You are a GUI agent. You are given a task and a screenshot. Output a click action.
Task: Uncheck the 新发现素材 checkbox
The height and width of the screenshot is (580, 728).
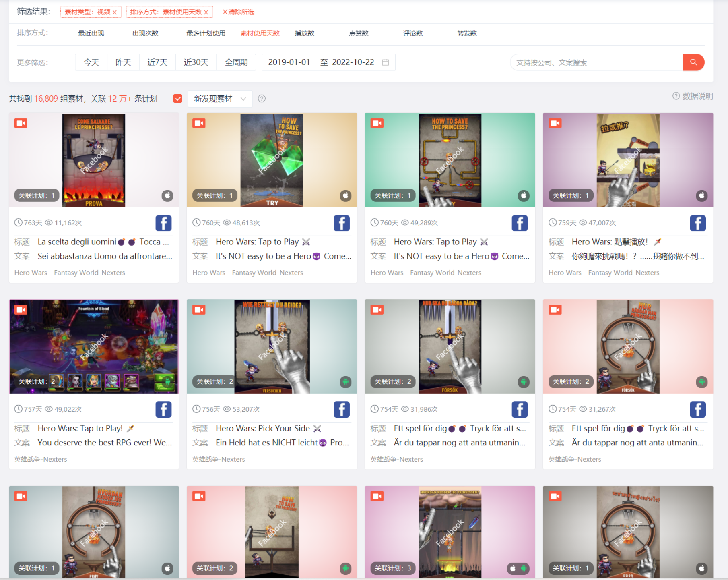coord(177,99)
